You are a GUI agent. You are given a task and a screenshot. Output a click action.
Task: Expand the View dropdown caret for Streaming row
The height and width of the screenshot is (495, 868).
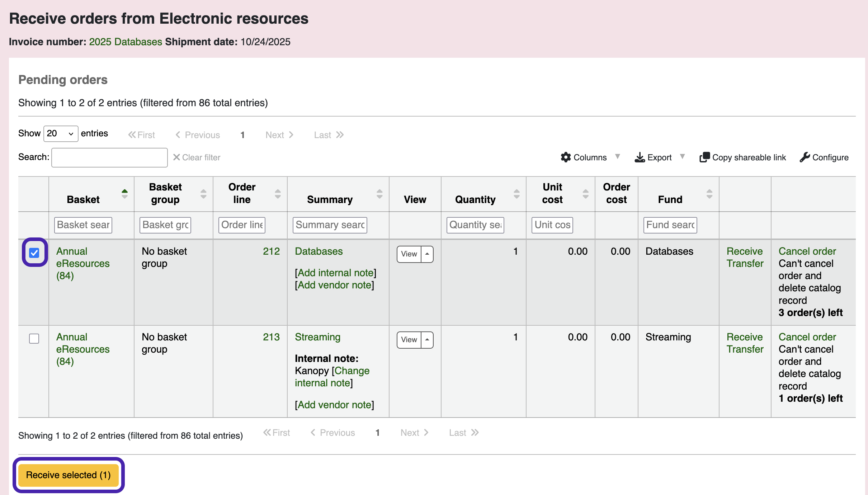[x=427, y=340]
